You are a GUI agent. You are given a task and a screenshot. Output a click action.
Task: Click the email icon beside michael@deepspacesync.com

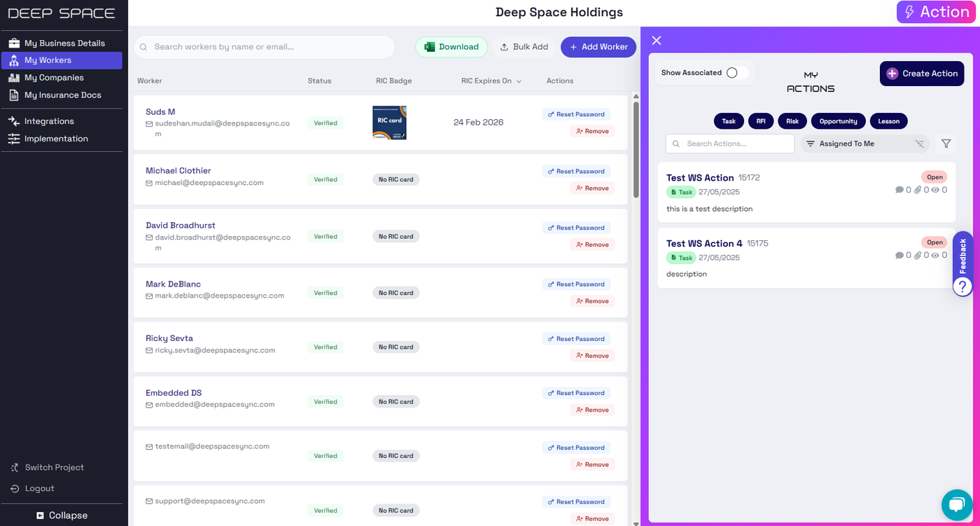coord(149,184)
